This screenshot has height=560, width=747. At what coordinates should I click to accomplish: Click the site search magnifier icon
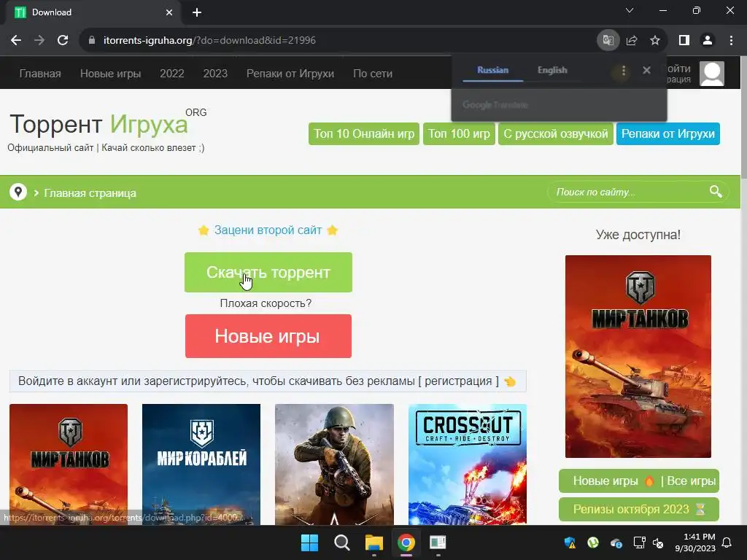716,192
